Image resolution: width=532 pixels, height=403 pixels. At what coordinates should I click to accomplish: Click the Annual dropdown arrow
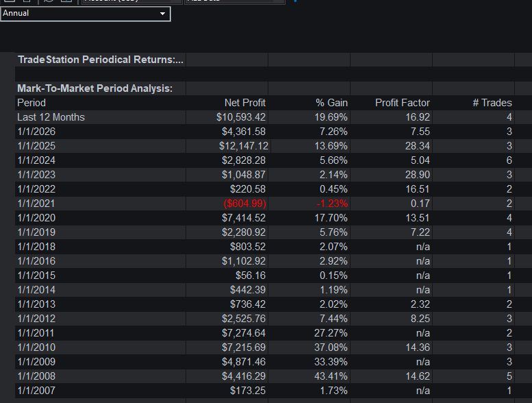162,14
